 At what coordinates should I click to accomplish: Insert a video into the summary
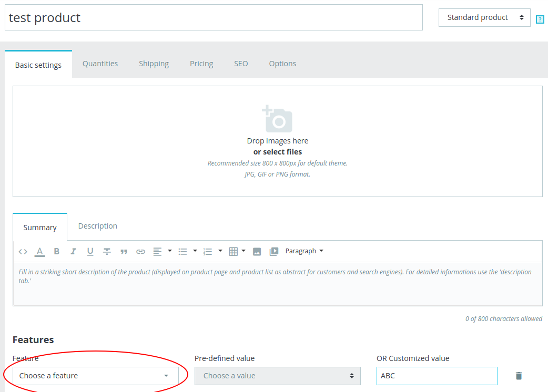(x=273, y=251)
